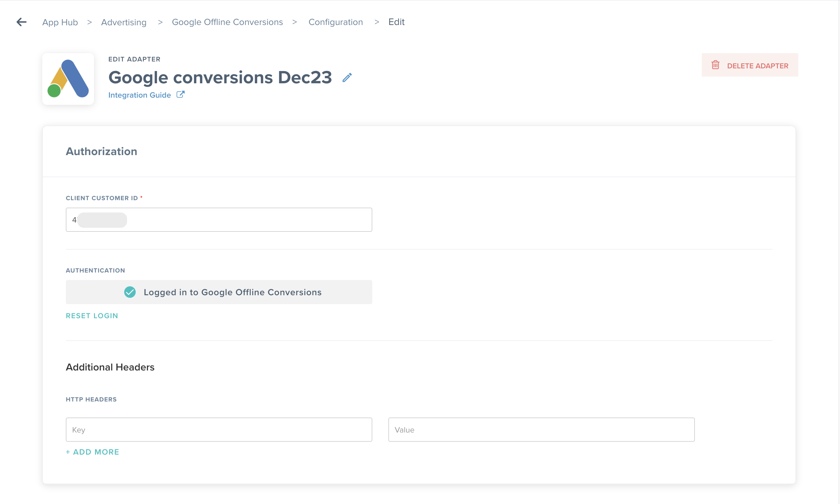Click the trash icon on Delete Adapter
840x504 pixels.
point(716,65)
